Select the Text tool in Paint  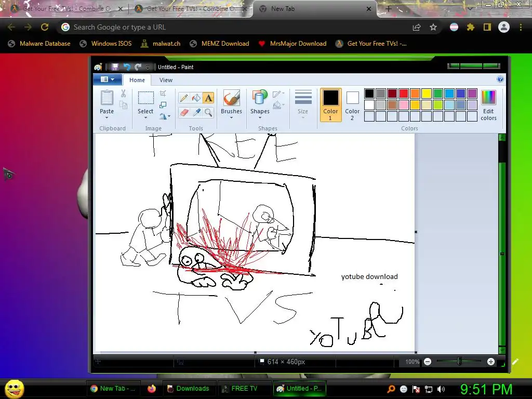[x=208, y=98]
